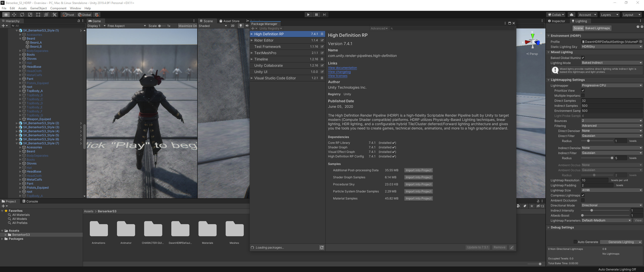Viewport: 644px width, 272px height.
Task: Toggle scene lighting bulb icon
Action: pos(241,26)
